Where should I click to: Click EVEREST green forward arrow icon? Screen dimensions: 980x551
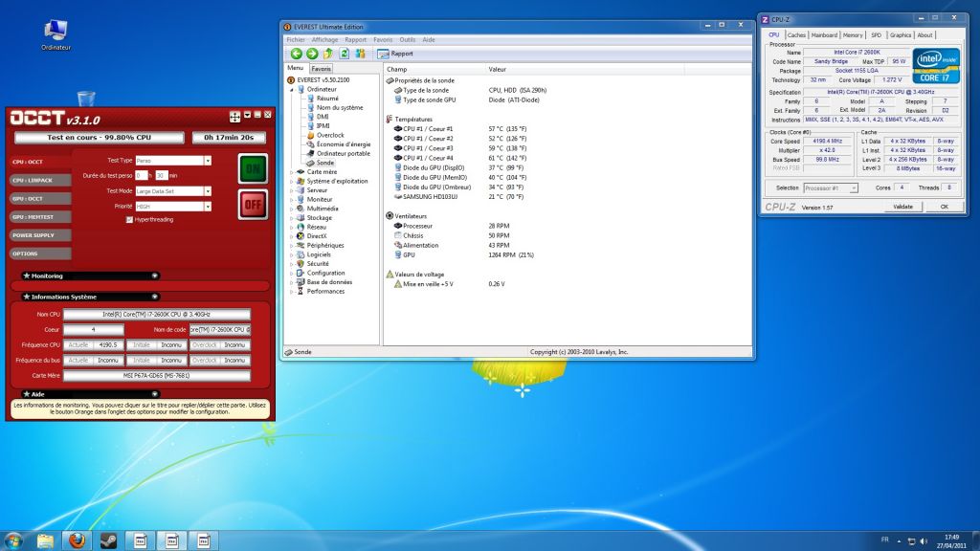(312, 54)
